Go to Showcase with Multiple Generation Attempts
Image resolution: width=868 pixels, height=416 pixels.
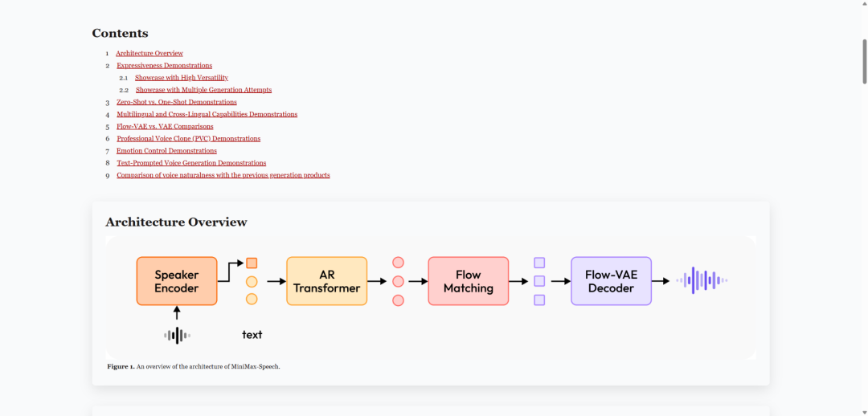203,90
